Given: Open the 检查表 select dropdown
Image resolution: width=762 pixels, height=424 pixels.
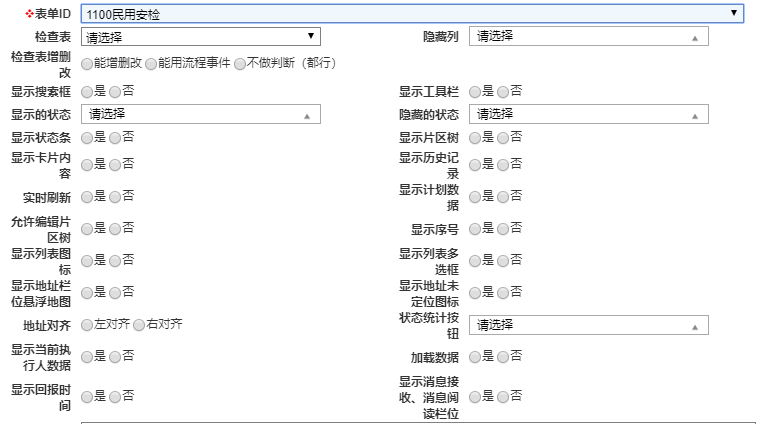Looking at the screenshot, I should pos(200,37).
